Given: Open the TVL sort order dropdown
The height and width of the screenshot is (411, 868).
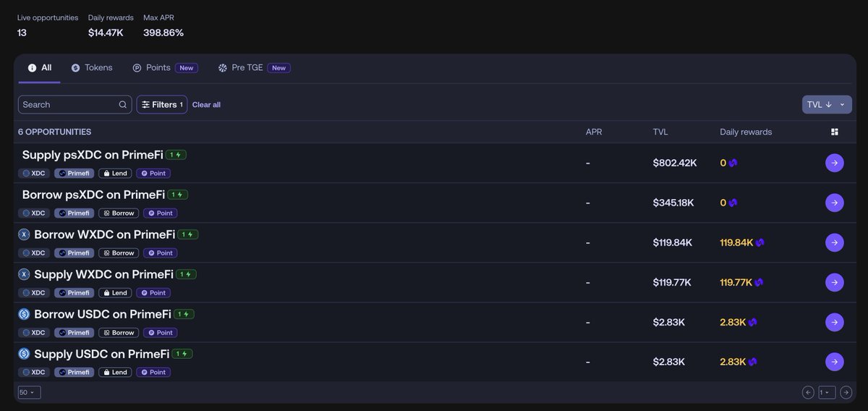Looking at the screenshot, I should tap(827, 104).
